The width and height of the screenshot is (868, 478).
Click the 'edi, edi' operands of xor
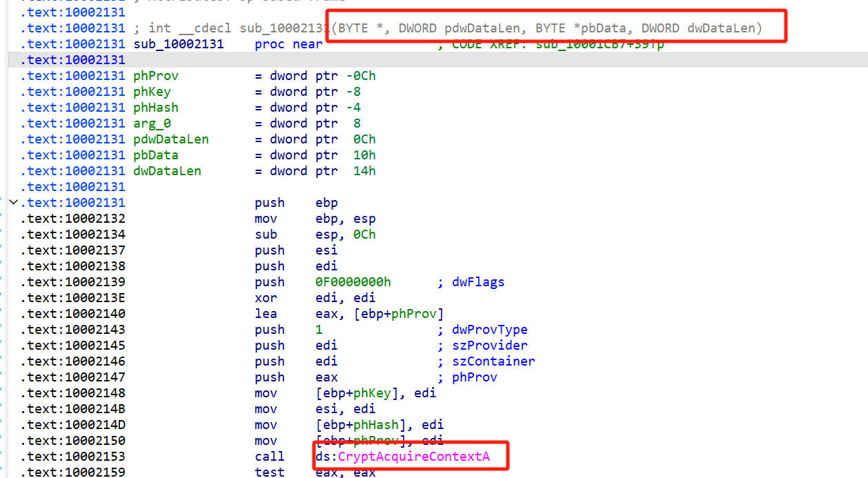click(346, 298)
